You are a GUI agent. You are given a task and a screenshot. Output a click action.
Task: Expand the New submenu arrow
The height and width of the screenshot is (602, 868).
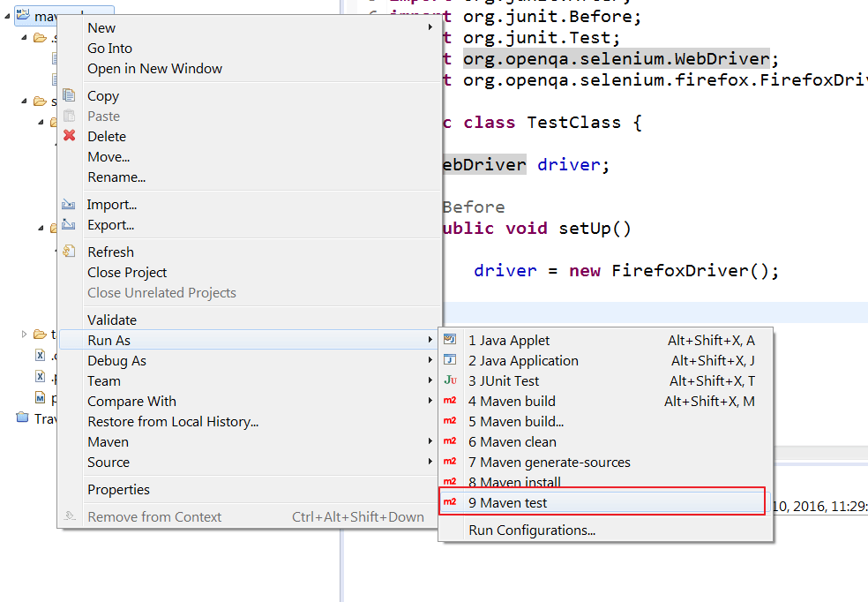(430, 27)
